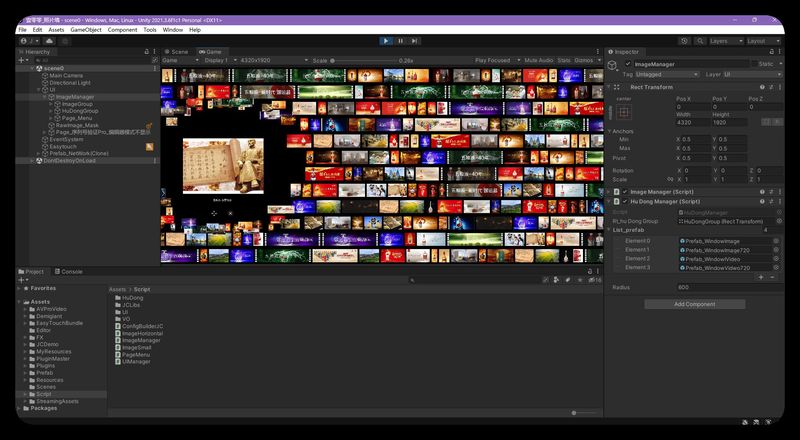The height and width of the screenshot is (440, 800).
Task: Toggle the Static checkbox
Action: tap(753, 64)
